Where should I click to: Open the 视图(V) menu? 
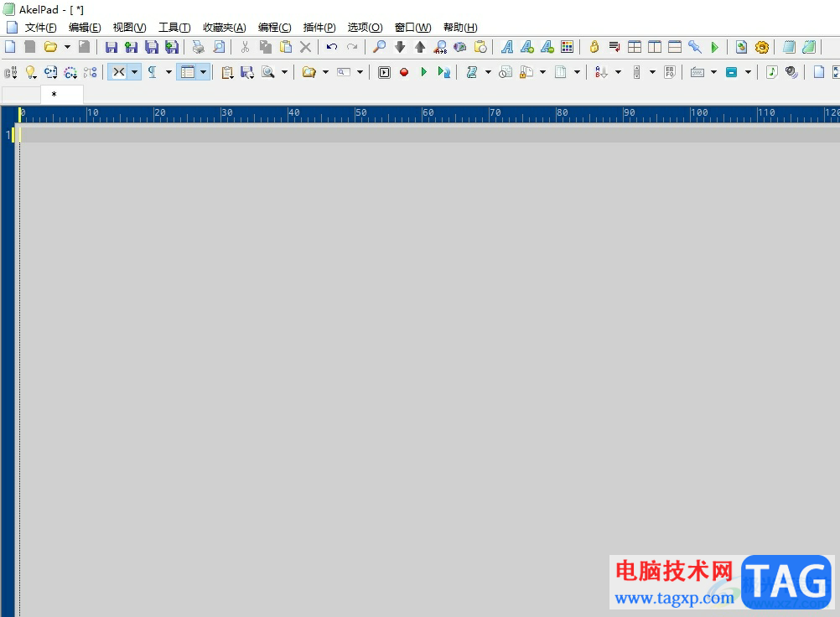tap(129, 28)
